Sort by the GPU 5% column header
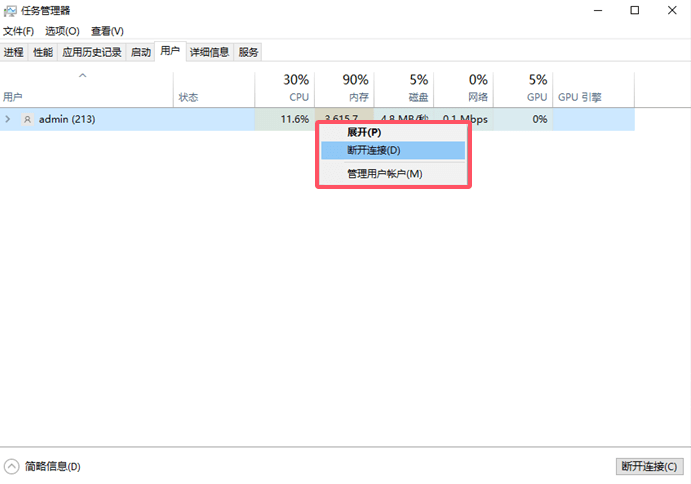The image size is (691, 484). [523, 89]
